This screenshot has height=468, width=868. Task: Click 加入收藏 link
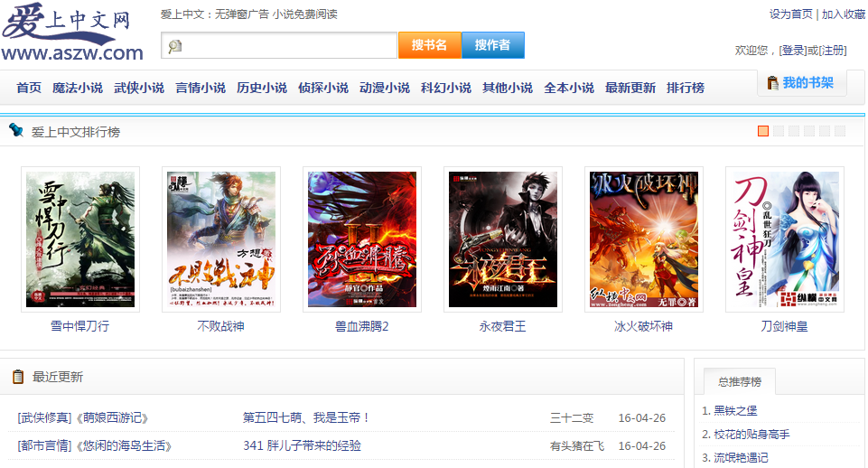pyautogui.click(x=844, y=14)
